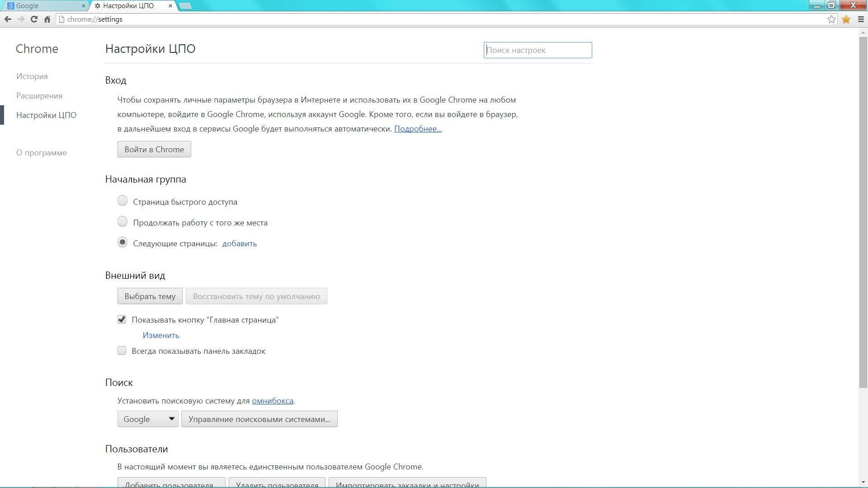The height and width of the screenshot is (488, 868).
Task: Click the Войти в Chrome button
Action: [x=154, y=149]
